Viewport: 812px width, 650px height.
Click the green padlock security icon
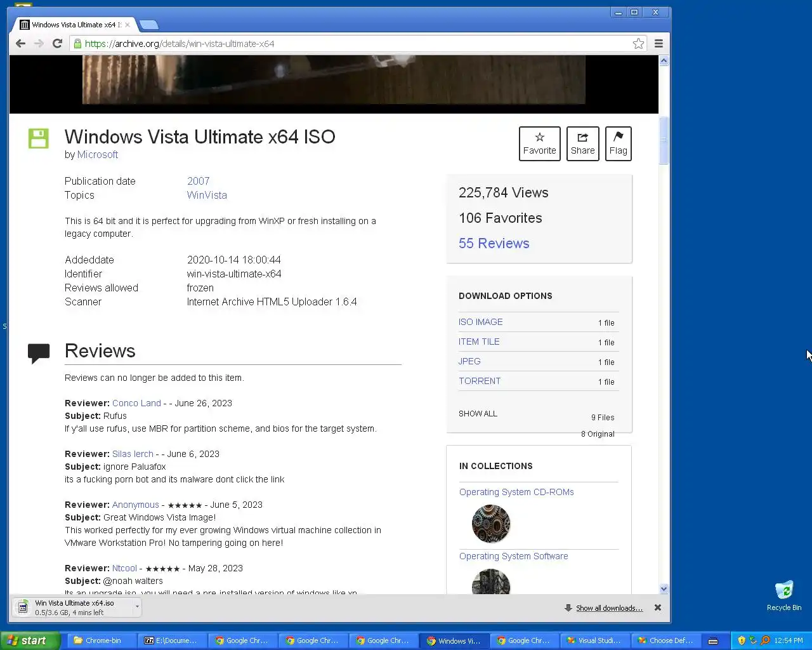77,44
